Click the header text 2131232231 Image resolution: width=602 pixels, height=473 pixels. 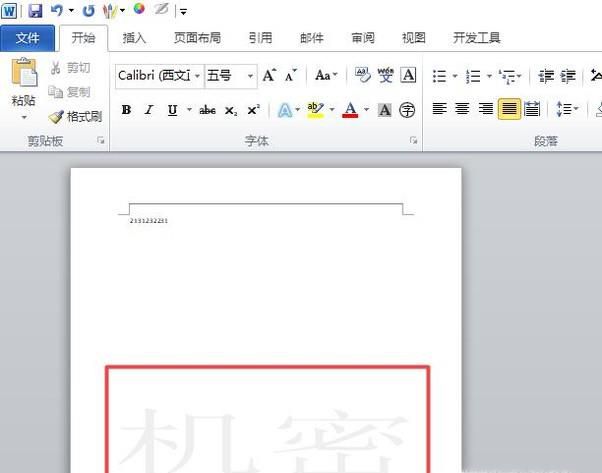149,221
